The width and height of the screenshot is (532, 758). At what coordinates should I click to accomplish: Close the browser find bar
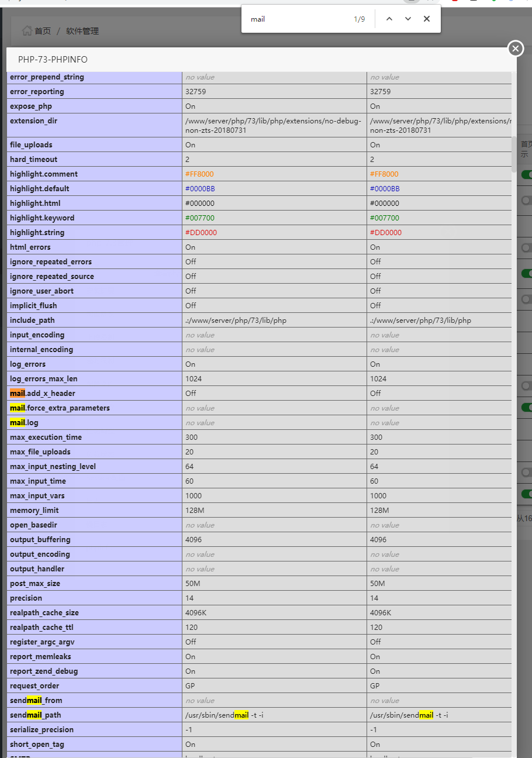(427, 19)
